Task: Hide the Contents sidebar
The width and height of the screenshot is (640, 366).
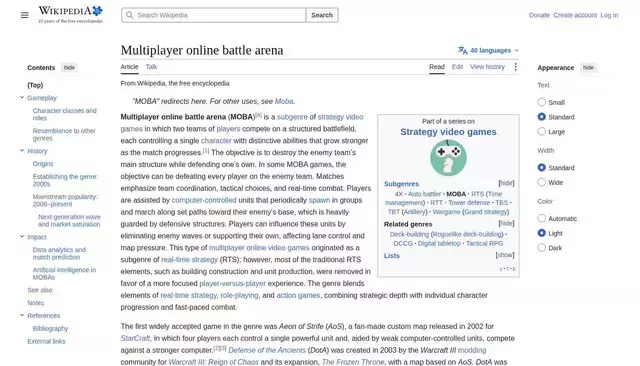Action: coord(69,67)
